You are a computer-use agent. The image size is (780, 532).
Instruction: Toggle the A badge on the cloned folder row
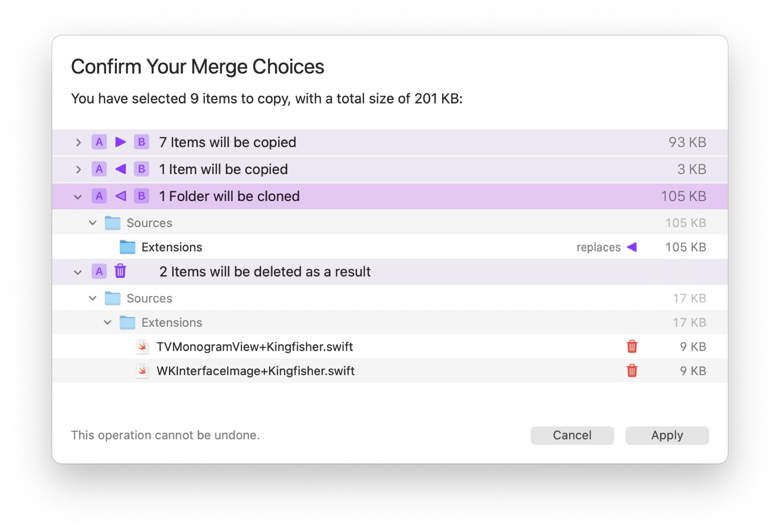pos(99,196)
